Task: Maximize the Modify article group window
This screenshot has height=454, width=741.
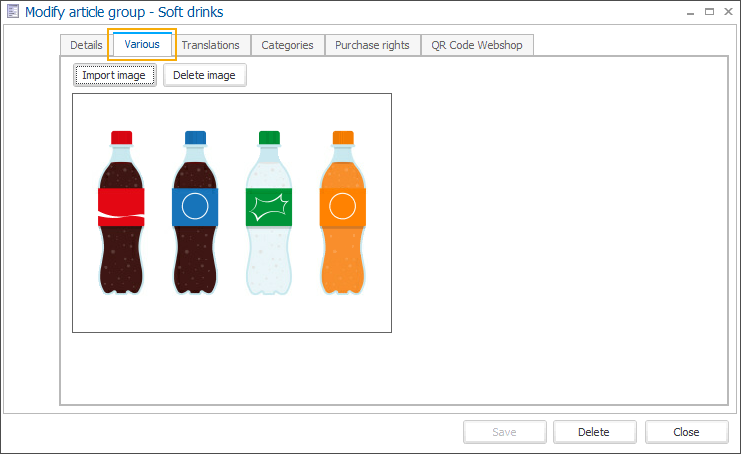Action: tap(708, 12)
